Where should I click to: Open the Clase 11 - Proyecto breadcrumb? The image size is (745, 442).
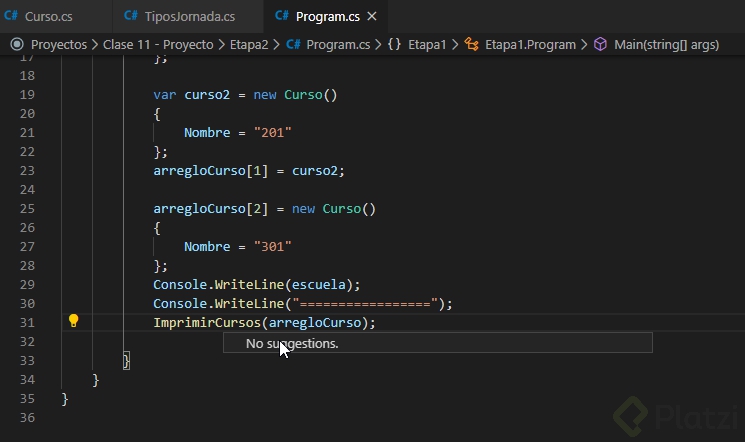[x=158, y=45]
